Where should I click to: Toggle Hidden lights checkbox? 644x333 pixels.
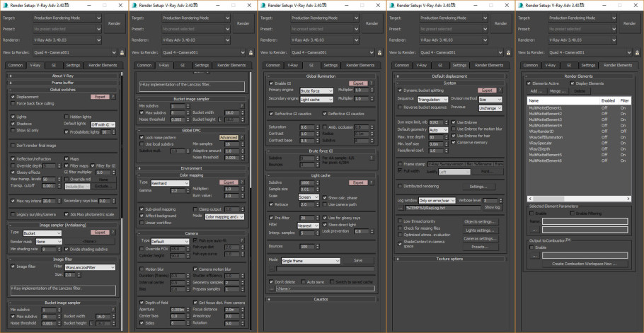coord(67,117)
